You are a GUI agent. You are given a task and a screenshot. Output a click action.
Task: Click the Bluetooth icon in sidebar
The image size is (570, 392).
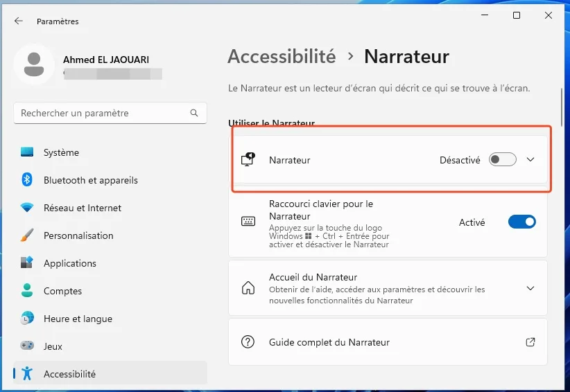27,179
